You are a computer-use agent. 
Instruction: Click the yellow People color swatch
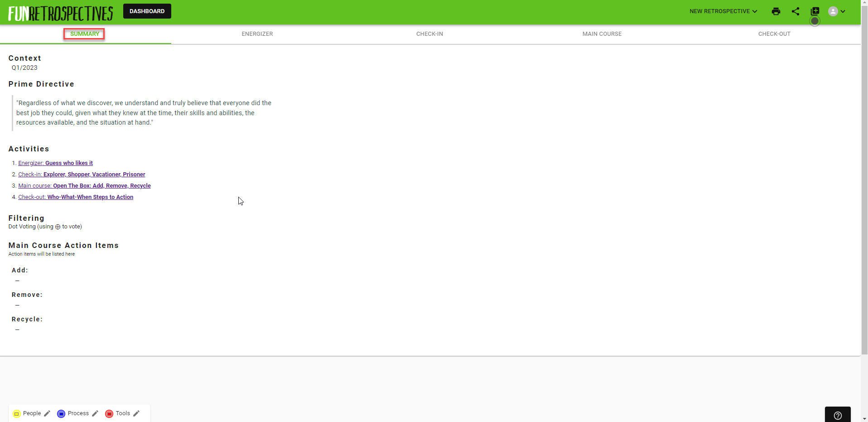point(17,413)
